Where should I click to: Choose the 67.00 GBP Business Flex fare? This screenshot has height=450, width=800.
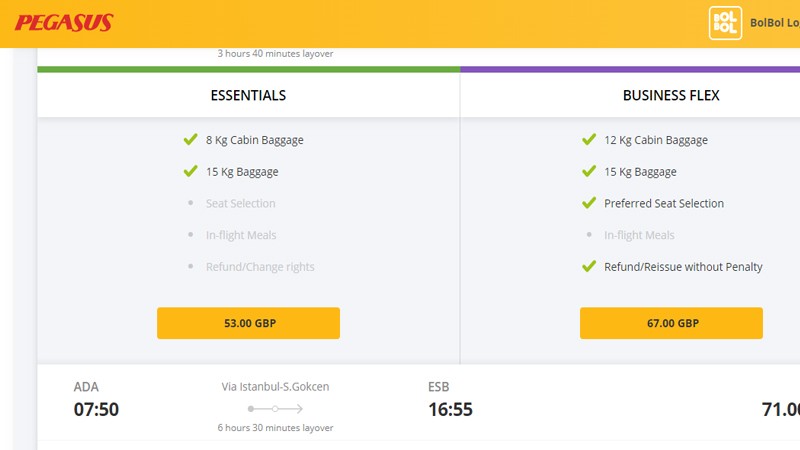click(671, 323)
